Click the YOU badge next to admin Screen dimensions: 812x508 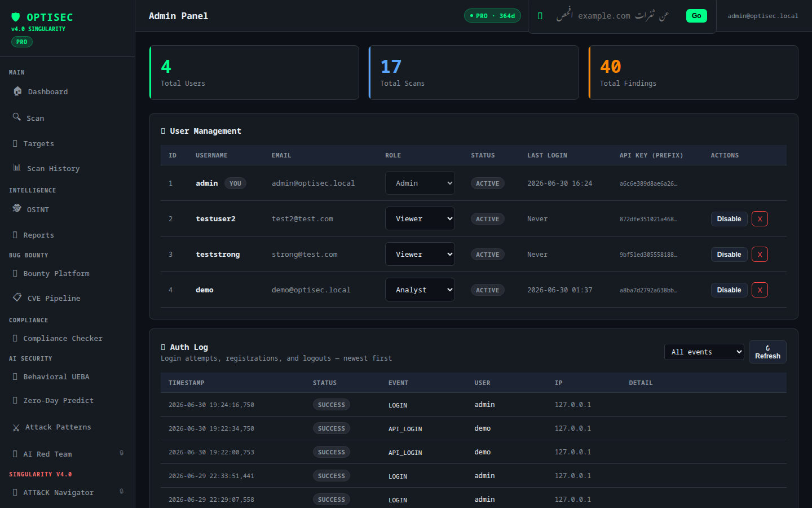[x=235, y=183]
